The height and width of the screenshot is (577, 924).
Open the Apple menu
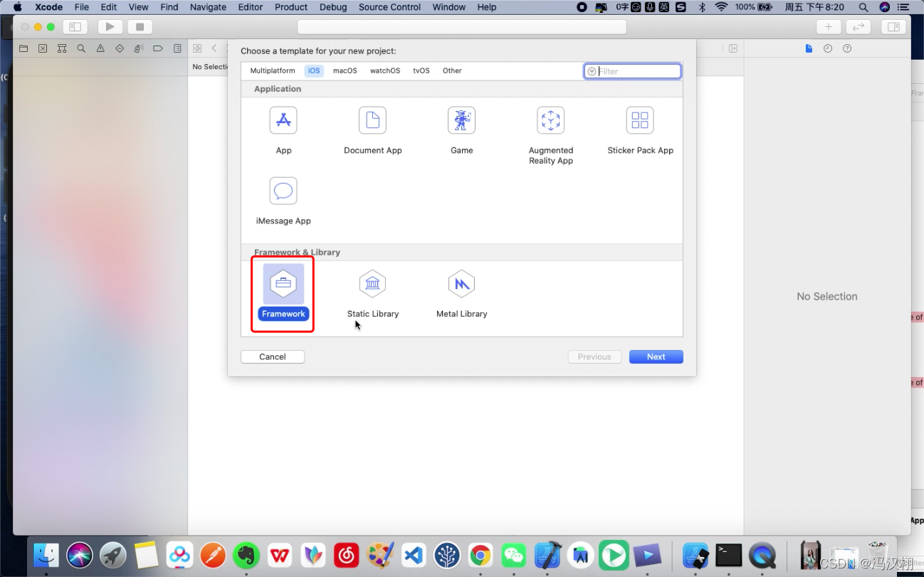pyautogui.click(x=18, y=7)
